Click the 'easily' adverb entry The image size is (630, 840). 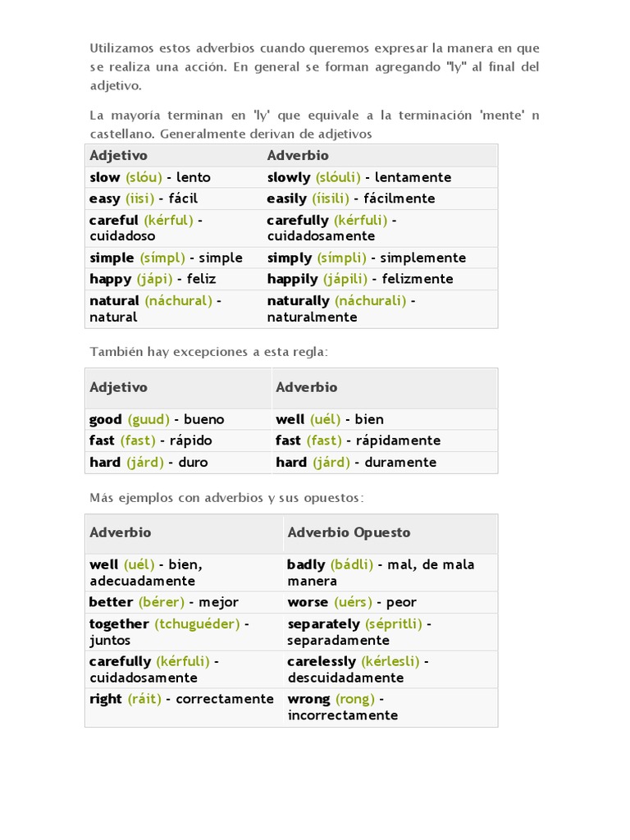[286, 199]
